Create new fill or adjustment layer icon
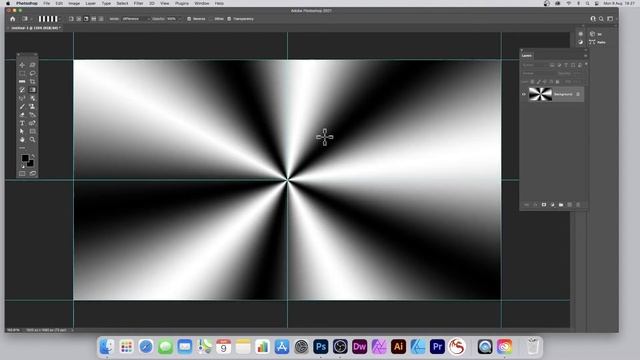Screen dimensions: 640x360 pyautogui.click(x=552, y=204)
